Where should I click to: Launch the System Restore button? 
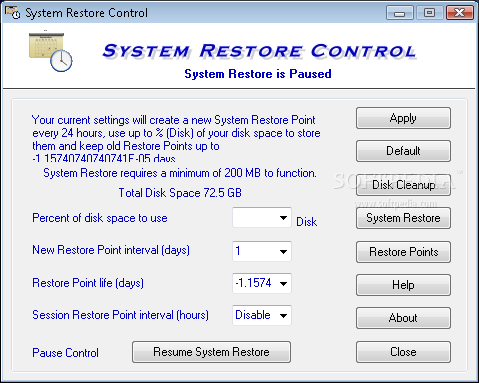point(403,218)
